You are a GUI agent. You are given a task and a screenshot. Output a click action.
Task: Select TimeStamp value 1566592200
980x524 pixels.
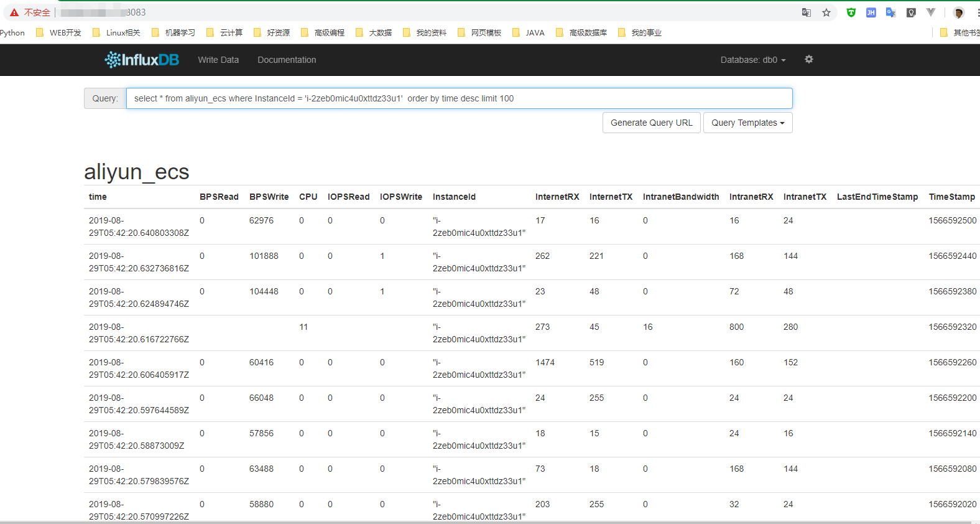coord(953,398)
